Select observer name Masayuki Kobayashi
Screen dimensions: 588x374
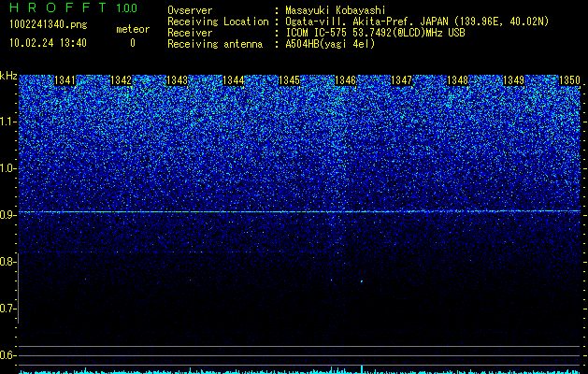pyautogui.click(x=336, y=10)
